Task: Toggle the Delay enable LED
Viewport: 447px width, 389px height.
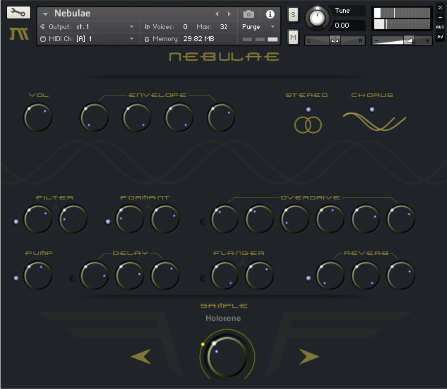Action: pos(72,278)
